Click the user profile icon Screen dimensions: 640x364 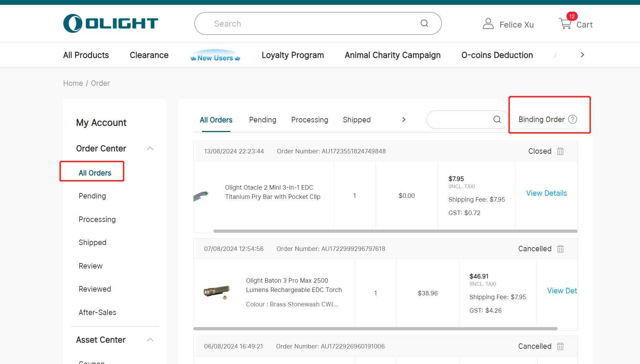pyautogui.click(x=488, y=24)
